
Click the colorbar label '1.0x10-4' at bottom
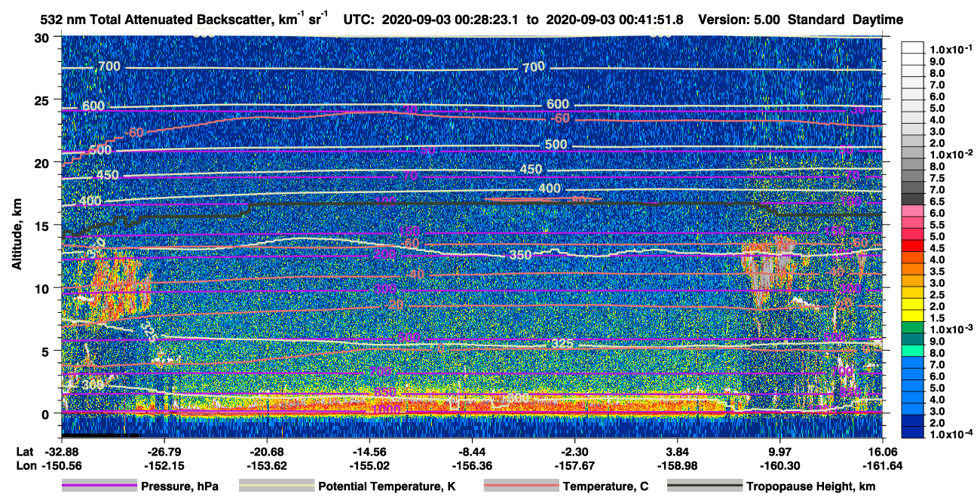tap(951, 434)
